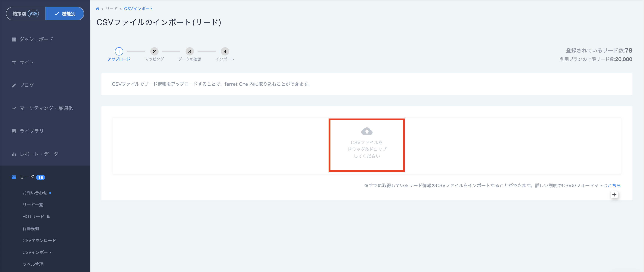Select step 1 アップロード
This screenshot has height=272, width=644.
119,54
